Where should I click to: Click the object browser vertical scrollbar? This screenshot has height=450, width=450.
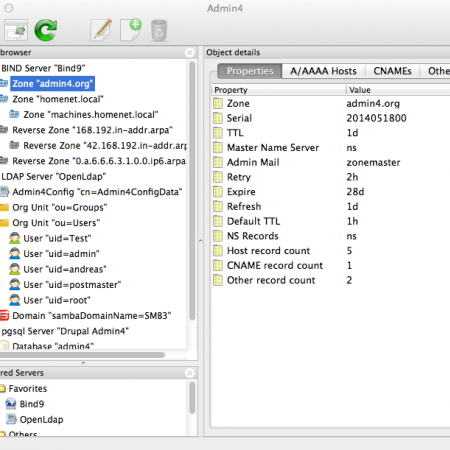coord(192,190)
